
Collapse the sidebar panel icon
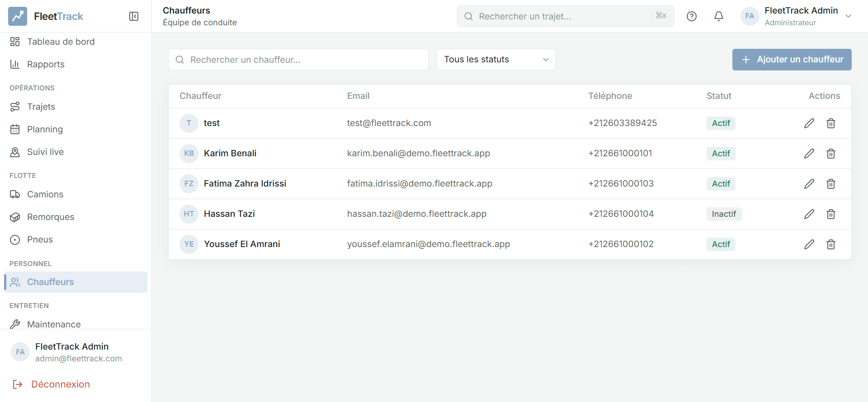point(134,16)
